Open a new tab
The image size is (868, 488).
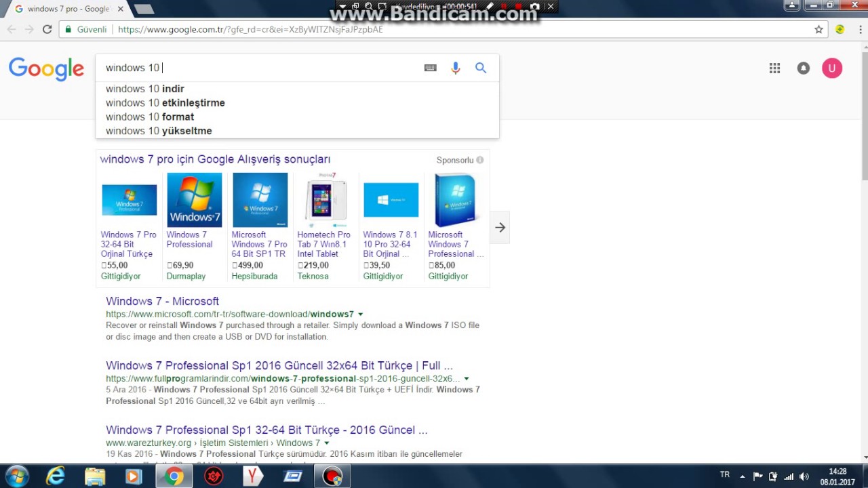point(144,9)
